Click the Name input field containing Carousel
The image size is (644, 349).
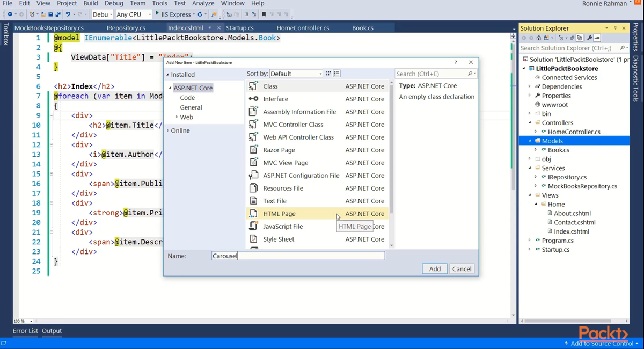298,256
